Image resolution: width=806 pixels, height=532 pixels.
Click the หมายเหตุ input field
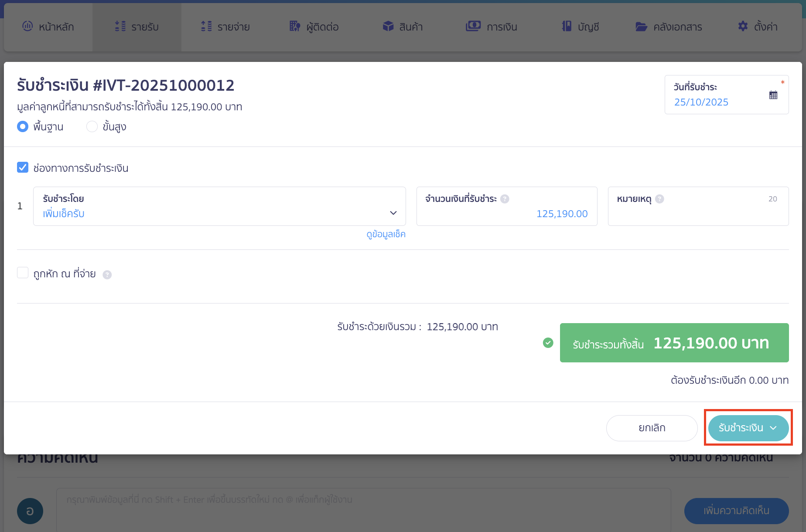click(x=698, y=213)
